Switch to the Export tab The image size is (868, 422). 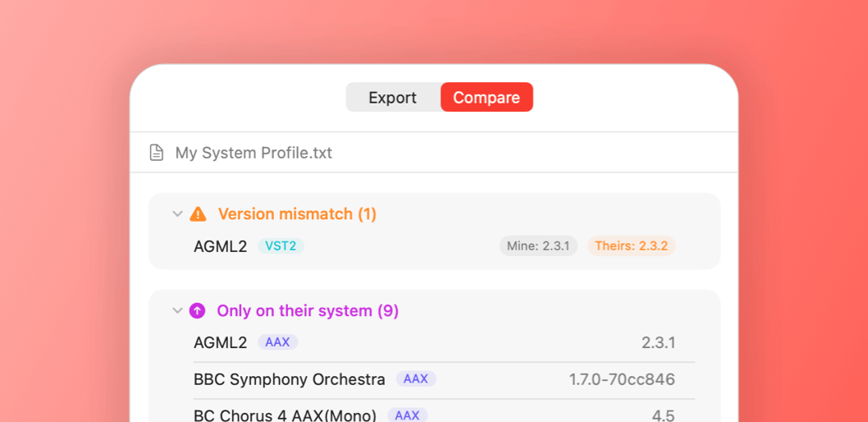[x=392, y=98]
